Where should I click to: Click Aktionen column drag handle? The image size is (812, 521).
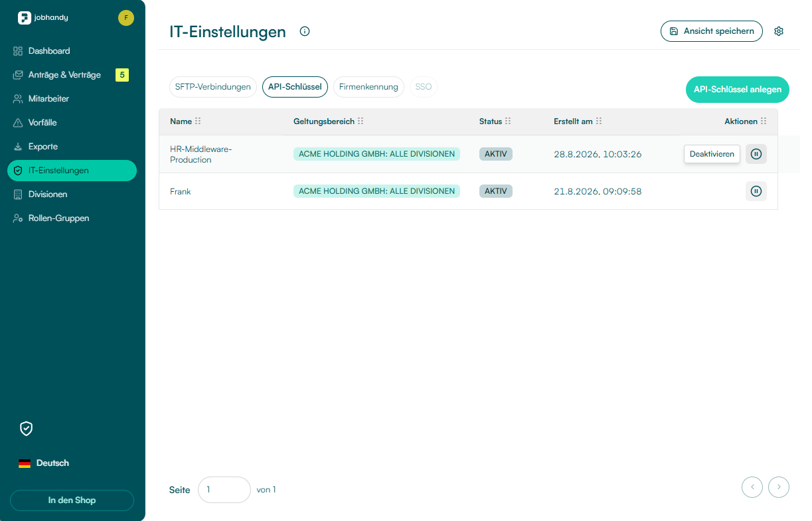764,121
